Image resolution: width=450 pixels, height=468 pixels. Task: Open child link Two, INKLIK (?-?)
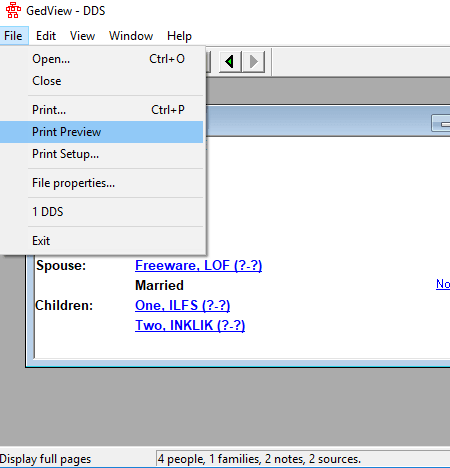[x=190, y=326]
